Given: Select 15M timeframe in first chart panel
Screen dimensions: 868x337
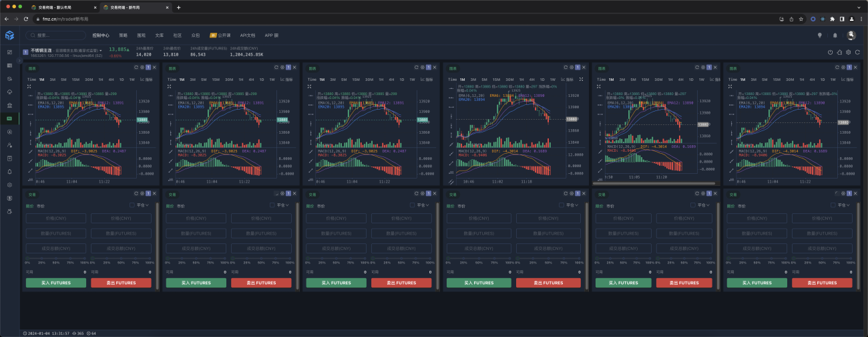Looking at the screenshot, I should coord(75,80).
